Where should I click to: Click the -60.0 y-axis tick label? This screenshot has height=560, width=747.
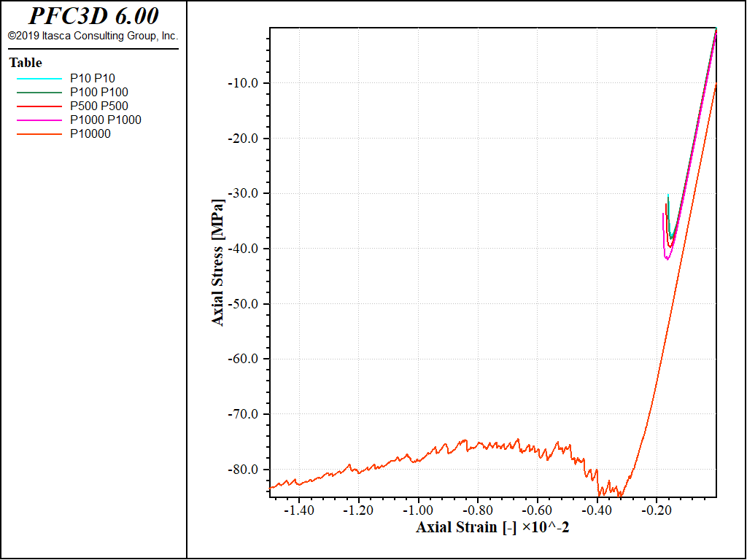244,359
